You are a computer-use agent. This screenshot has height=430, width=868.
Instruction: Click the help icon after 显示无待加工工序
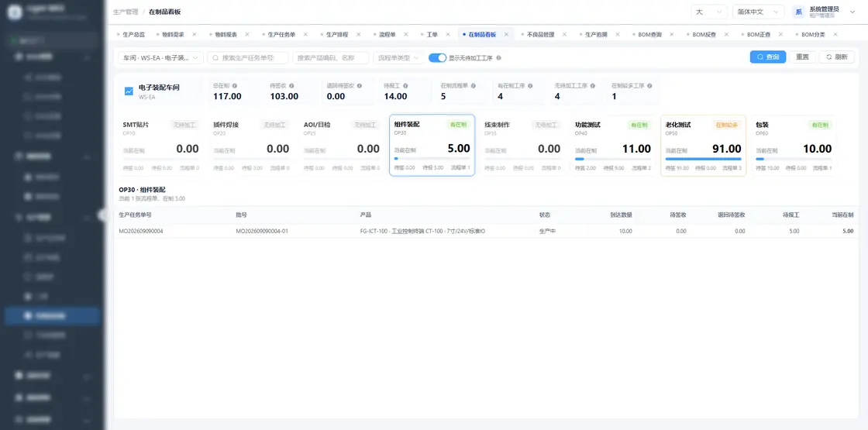pos(498,57)
